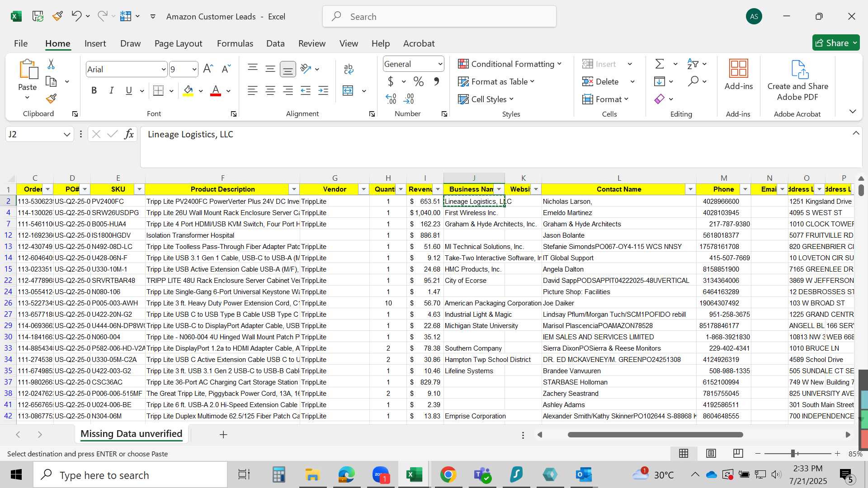Open the font size dropdown

tap(194, 70)
